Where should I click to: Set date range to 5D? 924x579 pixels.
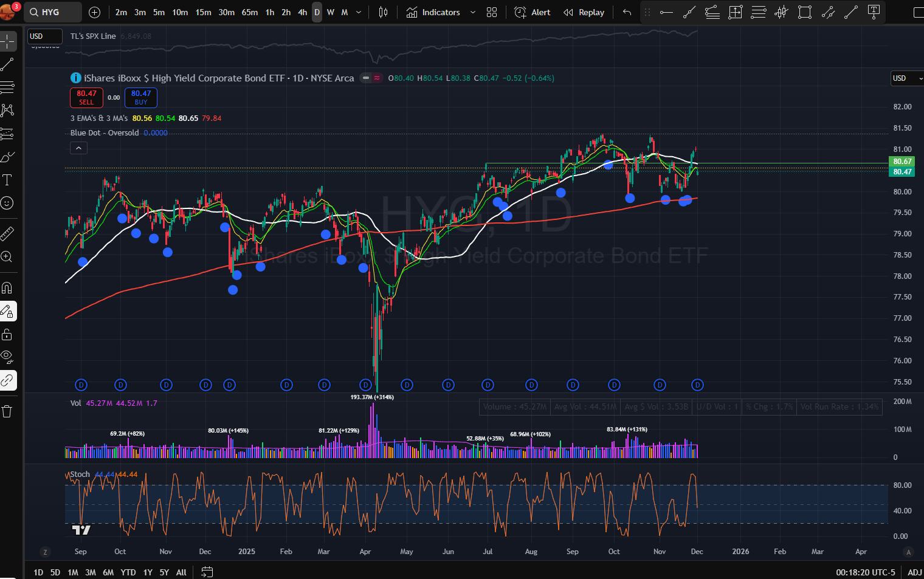tap(55, 572)
